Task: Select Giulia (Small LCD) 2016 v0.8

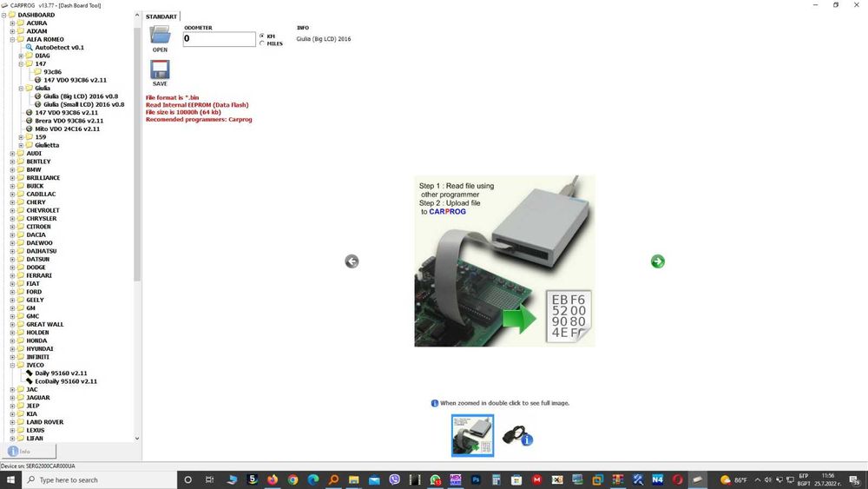Action: (x=83, y=105)
